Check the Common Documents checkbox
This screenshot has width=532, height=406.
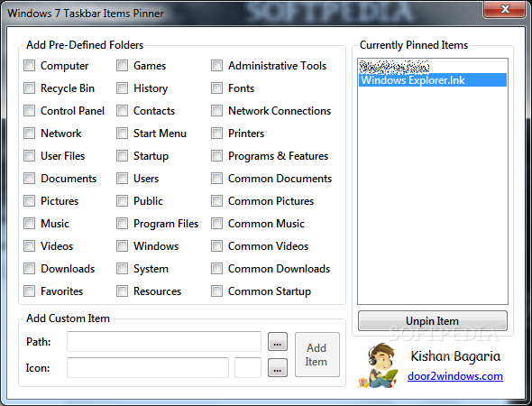pos(216,179)
